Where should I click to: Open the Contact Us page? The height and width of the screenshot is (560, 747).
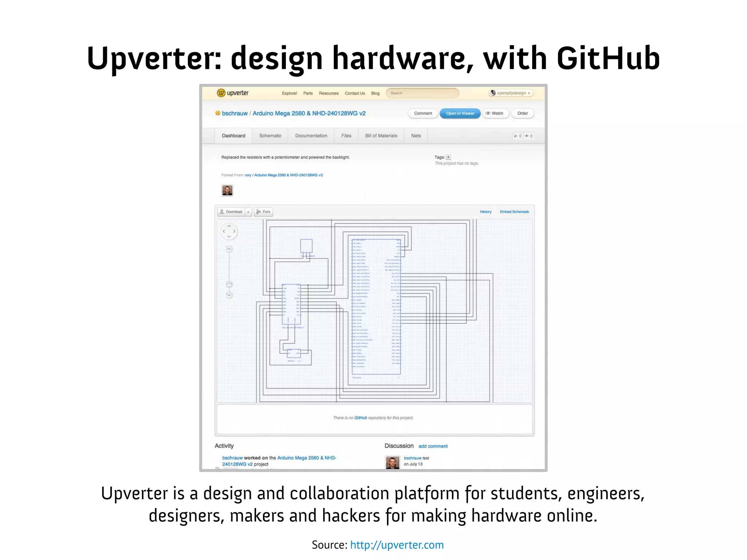355,93
